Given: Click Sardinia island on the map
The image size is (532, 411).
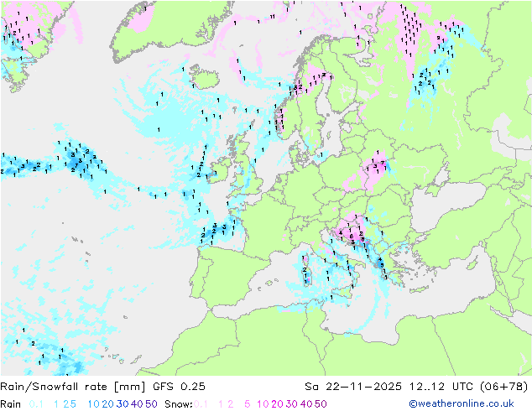Looking at the screenshot, I should coord(307,274).
